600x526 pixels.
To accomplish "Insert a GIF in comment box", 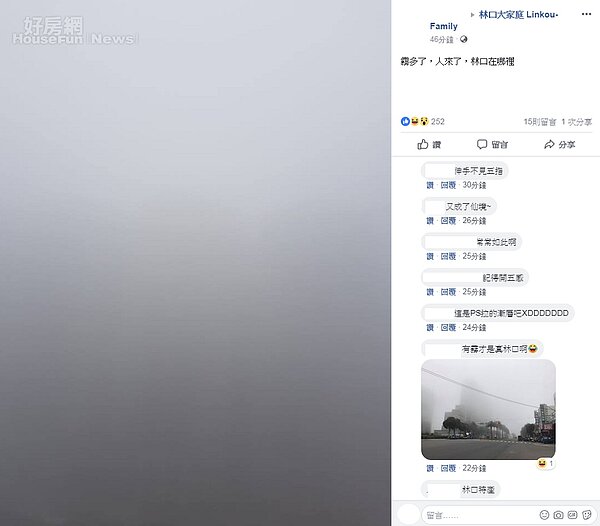I will click(x=572, y=515).
